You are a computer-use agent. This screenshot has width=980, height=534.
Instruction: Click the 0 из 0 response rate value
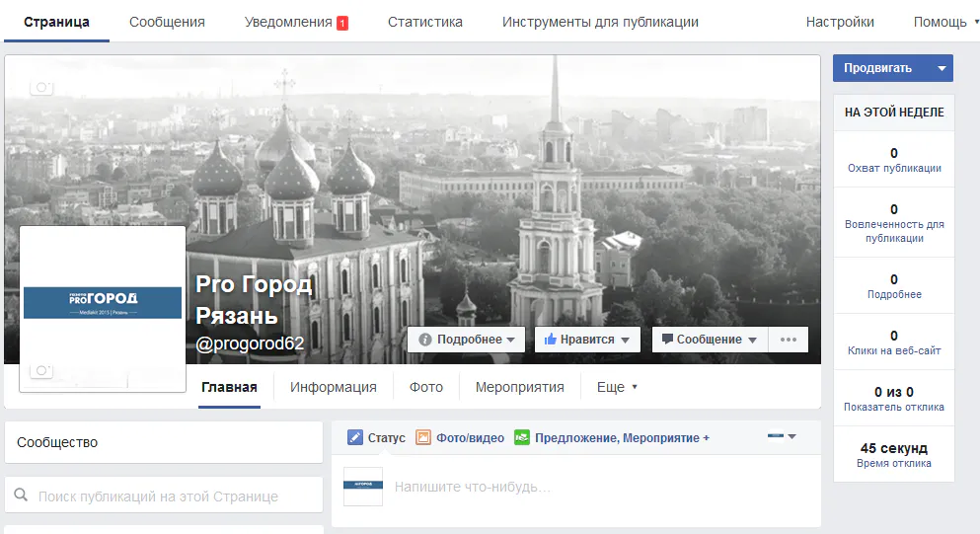[x=894, y=392]
